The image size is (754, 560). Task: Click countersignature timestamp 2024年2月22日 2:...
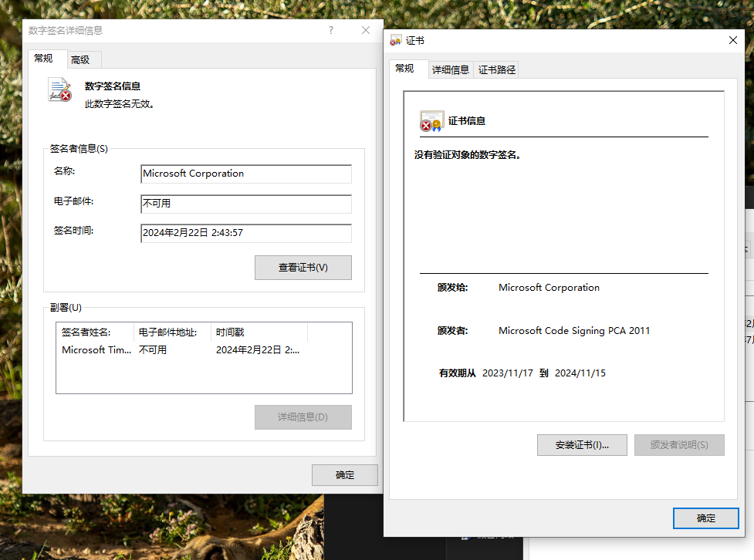[x=258, y=350]
